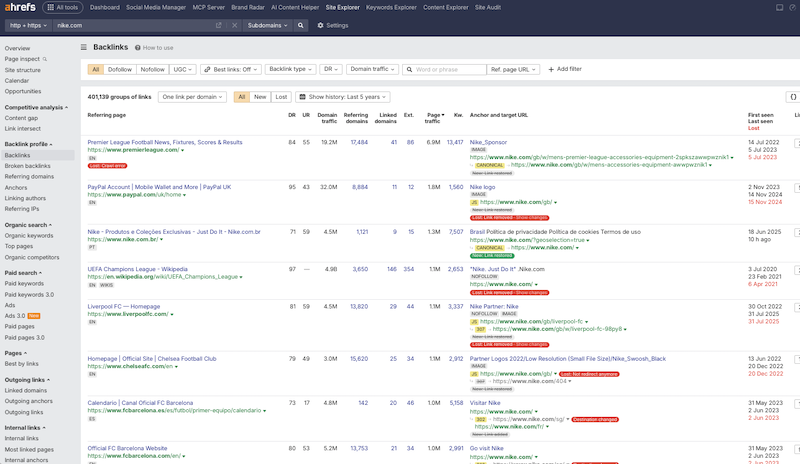The image size is (800, 464).
Task: Go to Keywords Explorer
Action: click(391, 7)
